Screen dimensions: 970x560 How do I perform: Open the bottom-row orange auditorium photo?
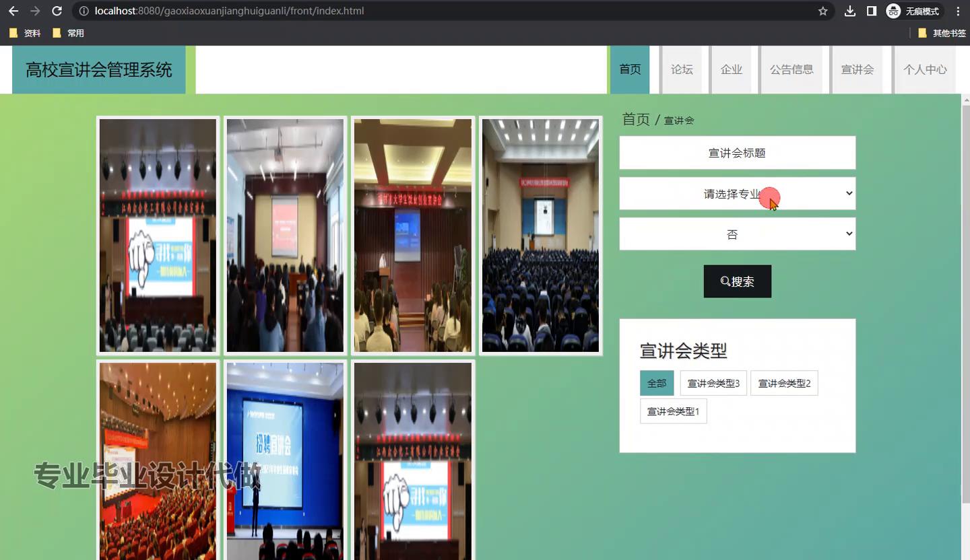click(x=158, y=460)
